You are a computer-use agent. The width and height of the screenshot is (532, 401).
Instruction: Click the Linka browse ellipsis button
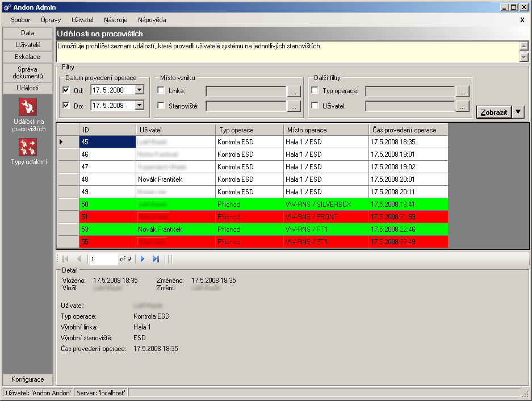tap(294, 91)
